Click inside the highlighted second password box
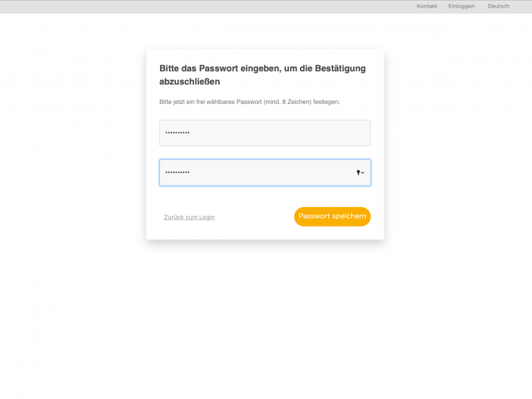 point(265,172)
